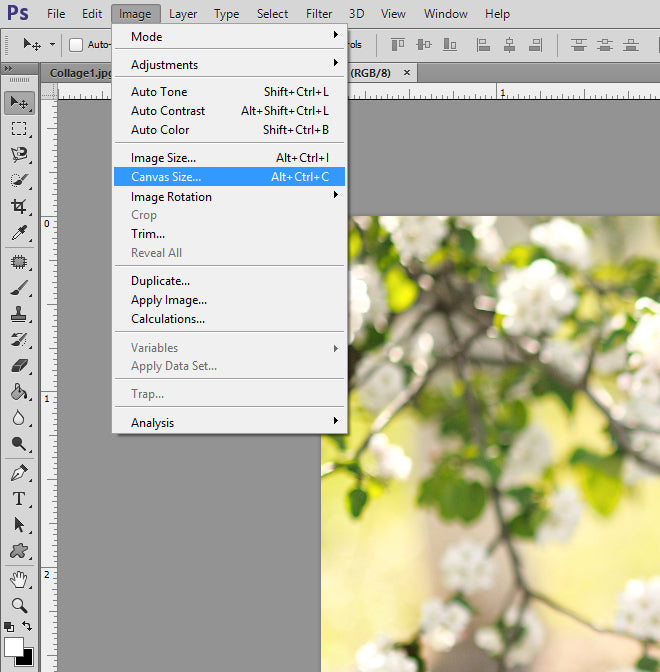
Task: Switch to the Collage1.jpg document tab
Action: (82, 73)
